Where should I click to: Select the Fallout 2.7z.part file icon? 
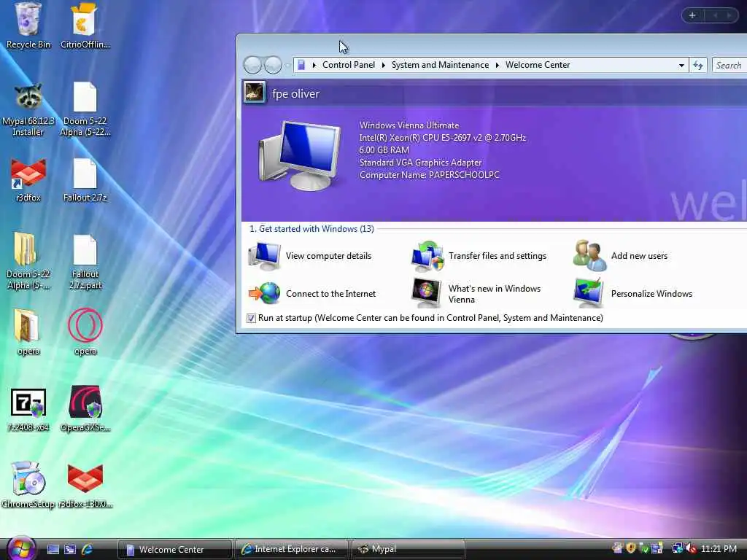(85, 249)
